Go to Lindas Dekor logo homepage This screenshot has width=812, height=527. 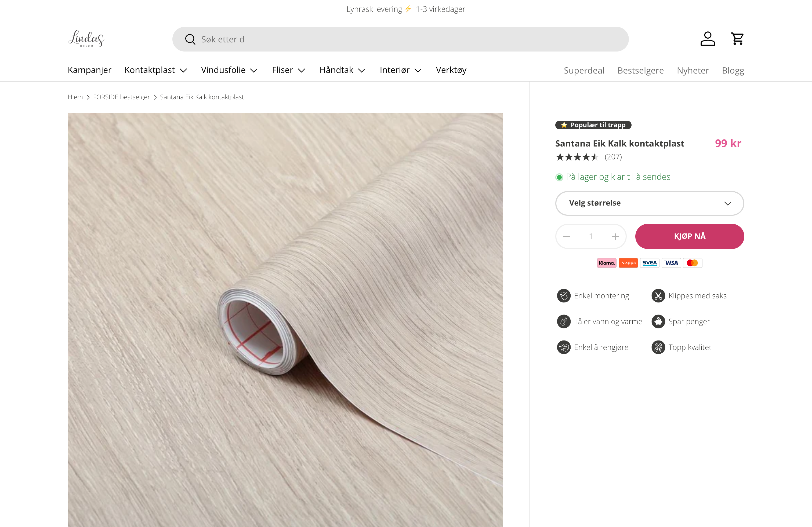[x=86, y=39]
